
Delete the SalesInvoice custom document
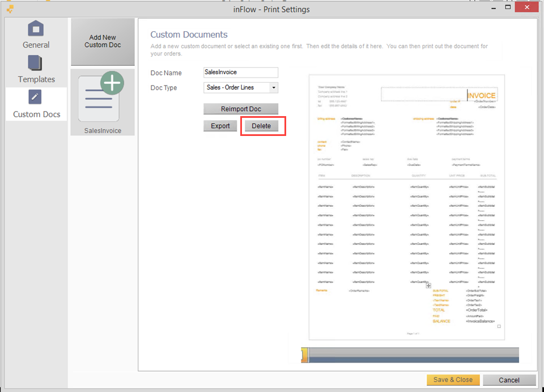[261, 126]
